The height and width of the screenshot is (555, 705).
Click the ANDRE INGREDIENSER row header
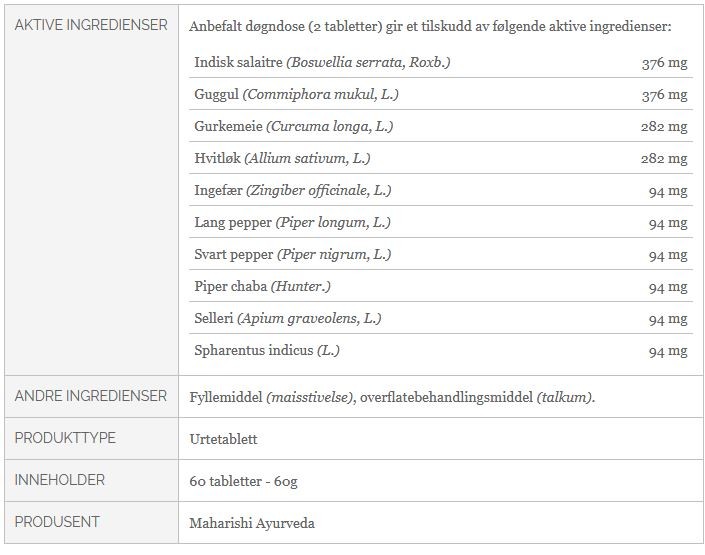pos(91,397)
